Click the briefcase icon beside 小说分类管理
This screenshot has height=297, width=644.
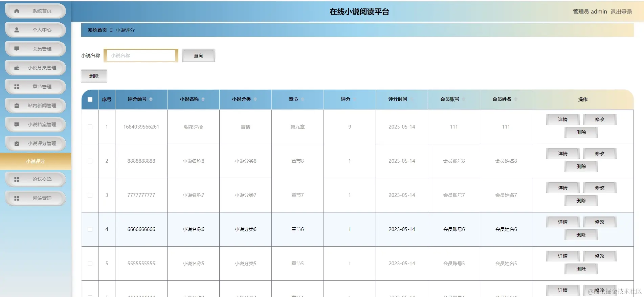17,68
